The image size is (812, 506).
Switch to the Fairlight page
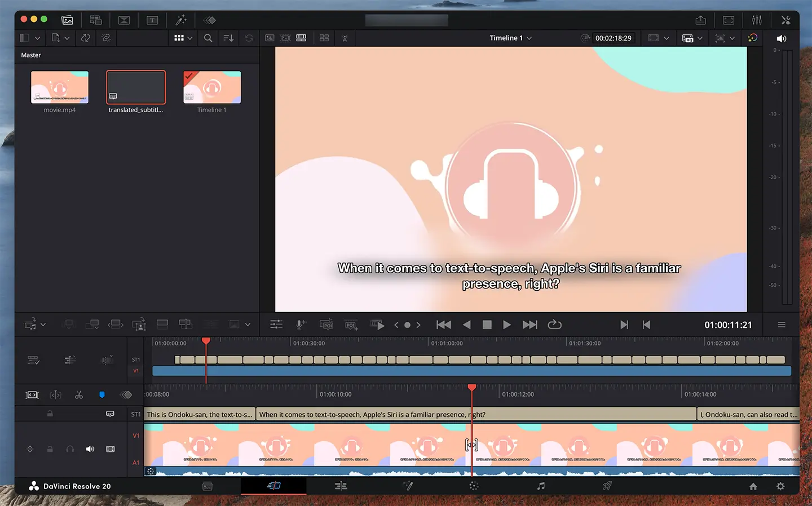[541, 486]
